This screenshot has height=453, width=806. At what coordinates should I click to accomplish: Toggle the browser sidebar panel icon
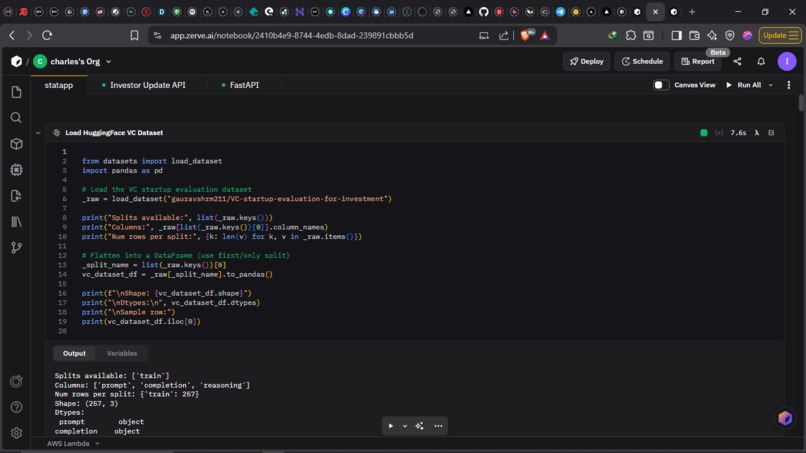click(676, 35)
